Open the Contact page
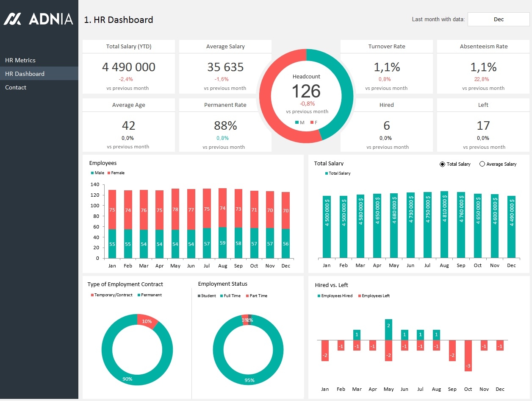 tap(16, 87)
